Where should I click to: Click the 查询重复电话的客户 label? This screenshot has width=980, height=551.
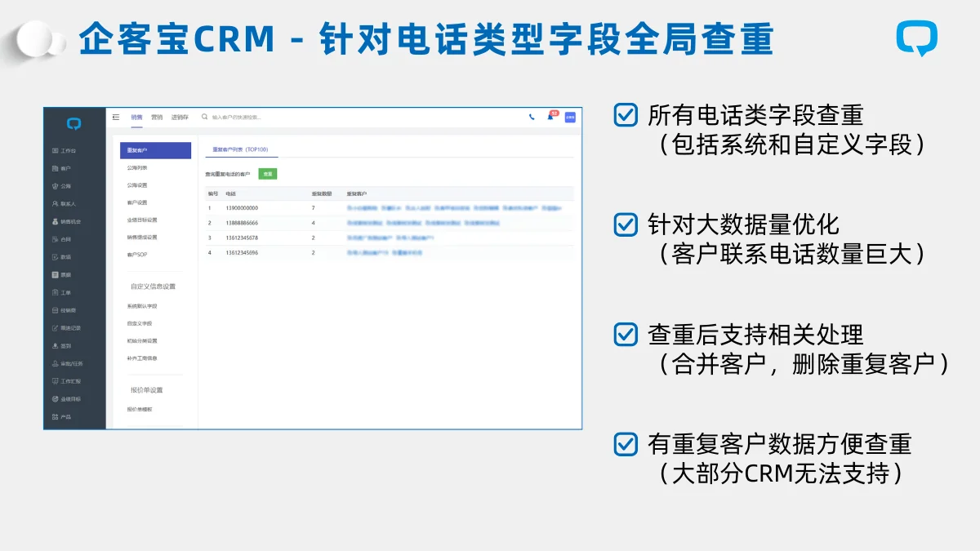pyautogui.click(x=228, y=174)
